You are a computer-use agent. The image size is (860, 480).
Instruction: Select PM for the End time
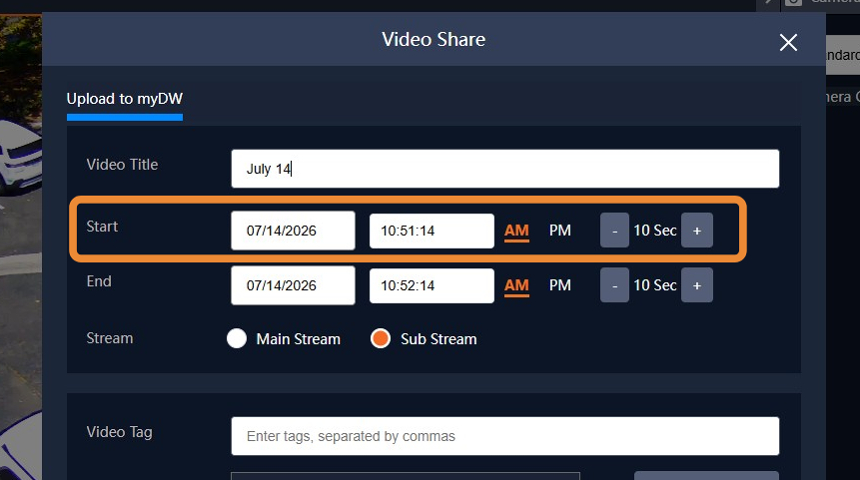(x=560, y=285)
